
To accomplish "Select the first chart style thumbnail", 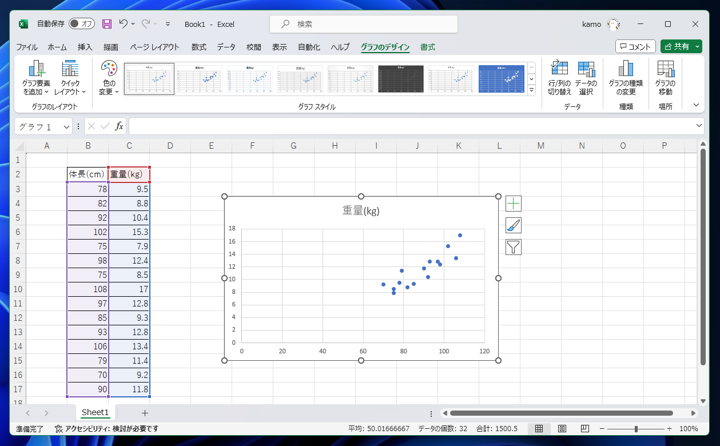I will 149,79.
